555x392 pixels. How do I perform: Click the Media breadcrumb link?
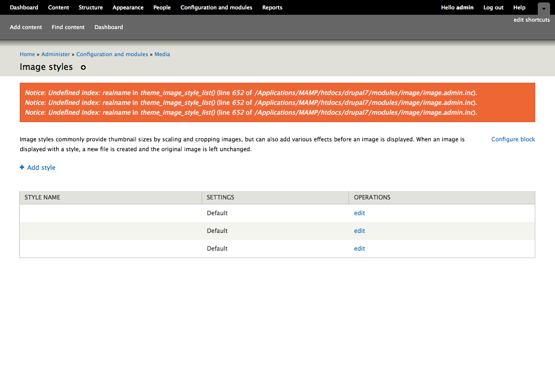click(162, 54)
